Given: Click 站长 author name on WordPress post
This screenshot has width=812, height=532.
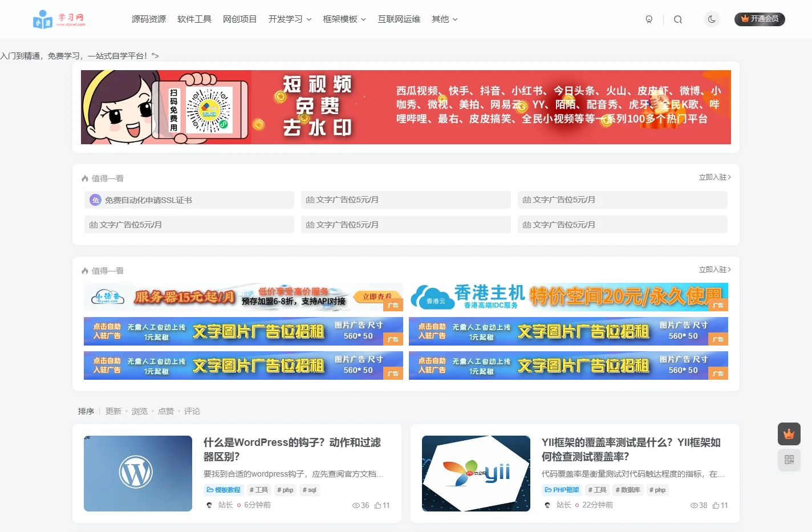Looking at the screenshot, I should pos(226,505).
